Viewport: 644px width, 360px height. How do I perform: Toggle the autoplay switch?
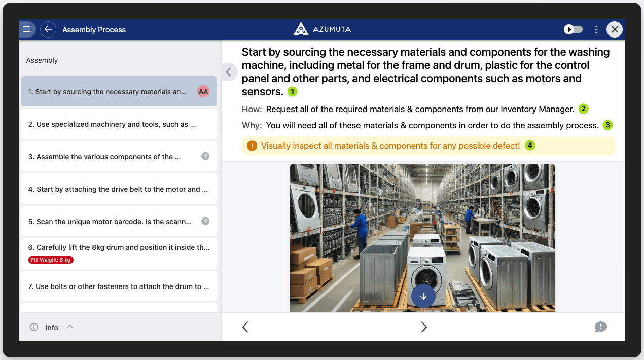[574, 29]
